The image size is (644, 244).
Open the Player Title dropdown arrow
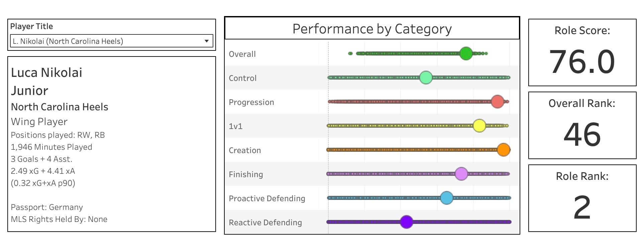pyautogui.click(x=207, y=41)
